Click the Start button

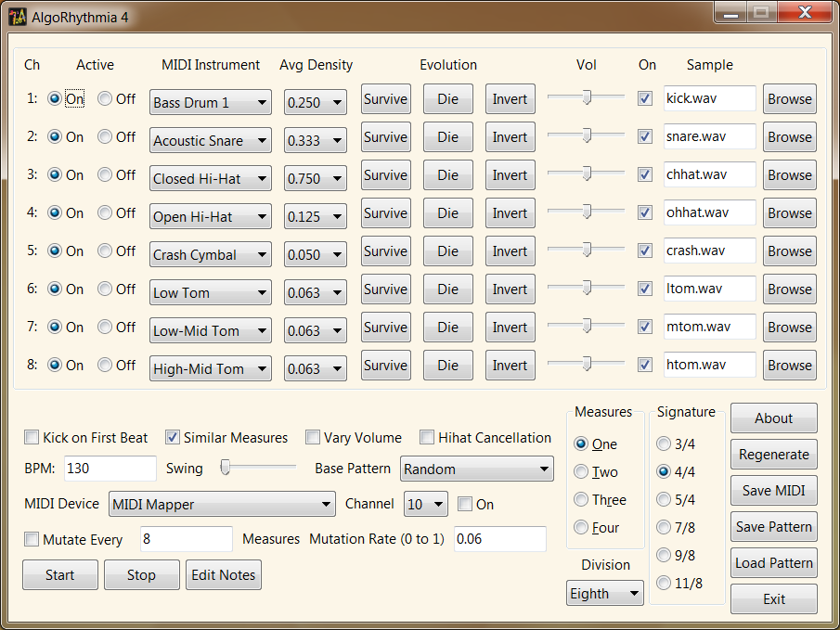click(x=60, y=575)
